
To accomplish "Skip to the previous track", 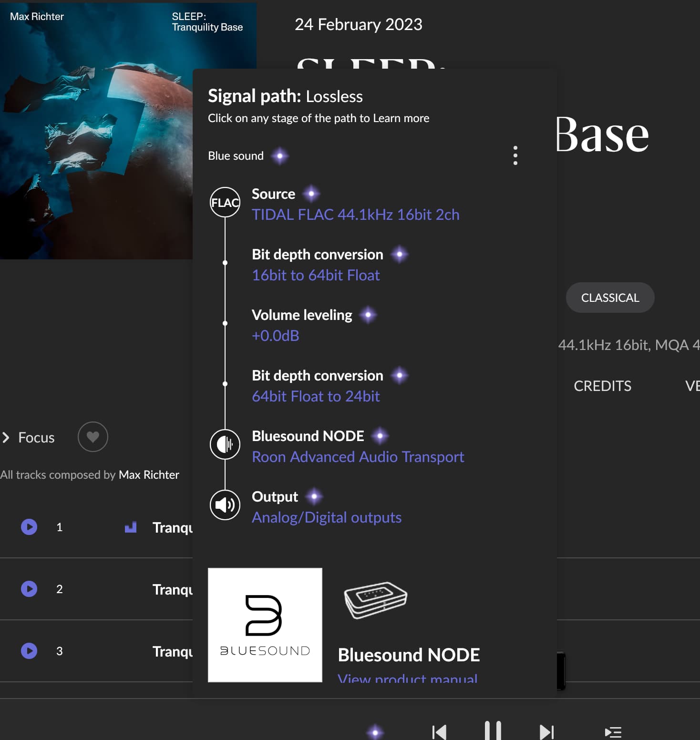I will tap(439, 732).
